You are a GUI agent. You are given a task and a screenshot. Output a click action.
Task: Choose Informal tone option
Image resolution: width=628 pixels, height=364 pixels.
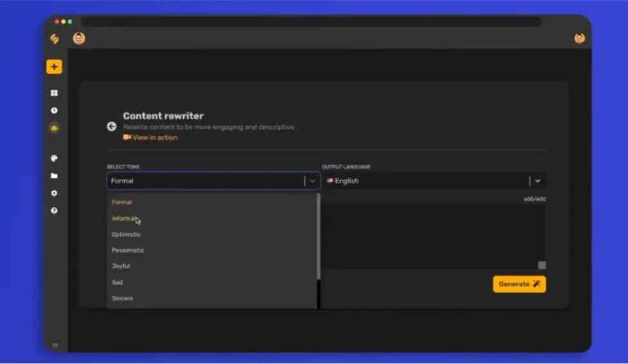(x=212, y=218)
